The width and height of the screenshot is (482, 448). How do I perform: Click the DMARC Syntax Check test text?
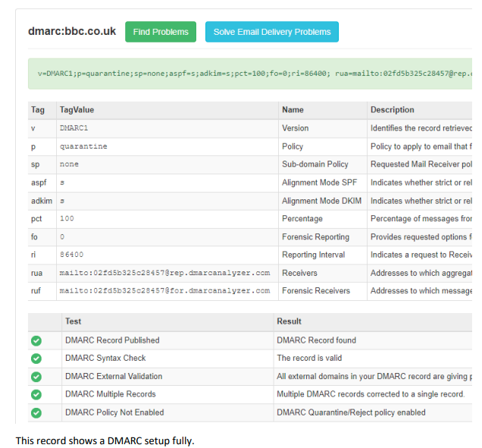point(105,359)
